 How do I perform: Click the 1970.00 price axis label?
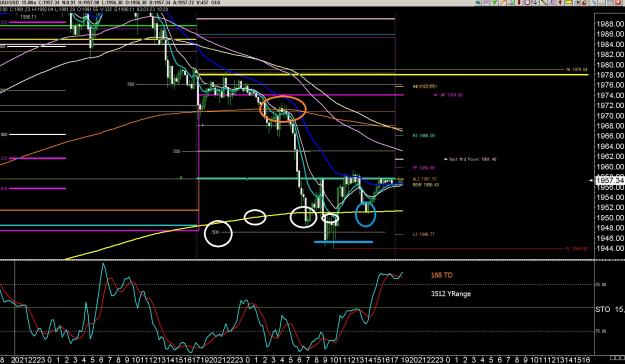pos(610,116)
